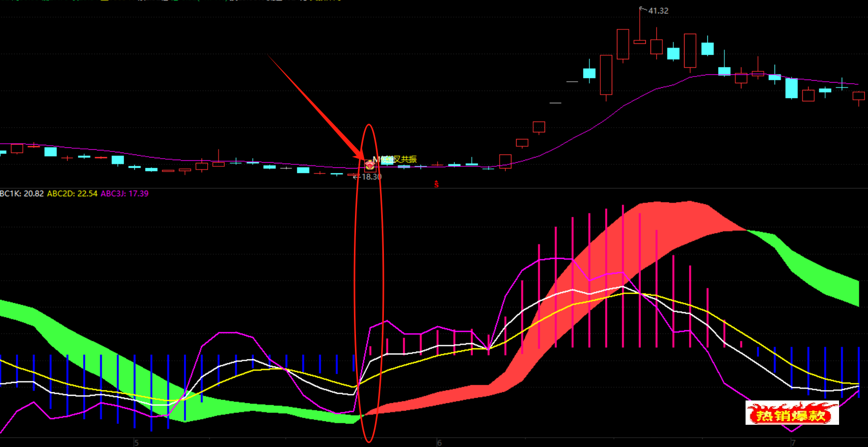Screen dimensions: 868x447
Task: Click month 7 on the time axis
Action: pos(794,443)
